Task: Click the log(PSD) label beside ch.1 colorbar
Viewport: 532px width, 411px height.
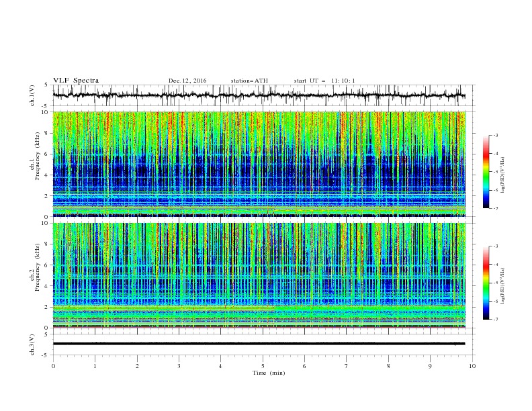Action: click(503, 175)
